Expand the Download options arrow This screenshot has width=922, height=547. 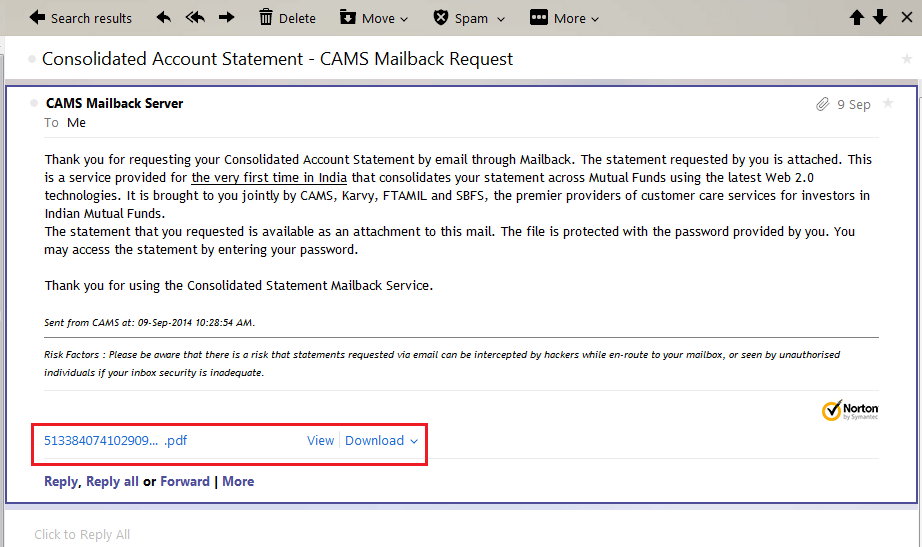414,441
